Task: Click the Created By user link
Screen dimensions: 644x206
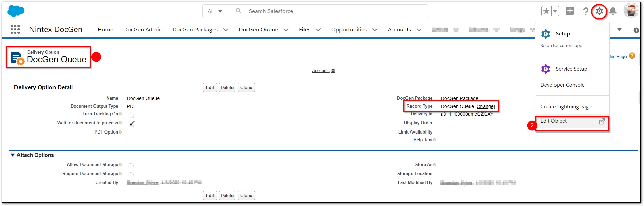Action: tap(143, 183)
